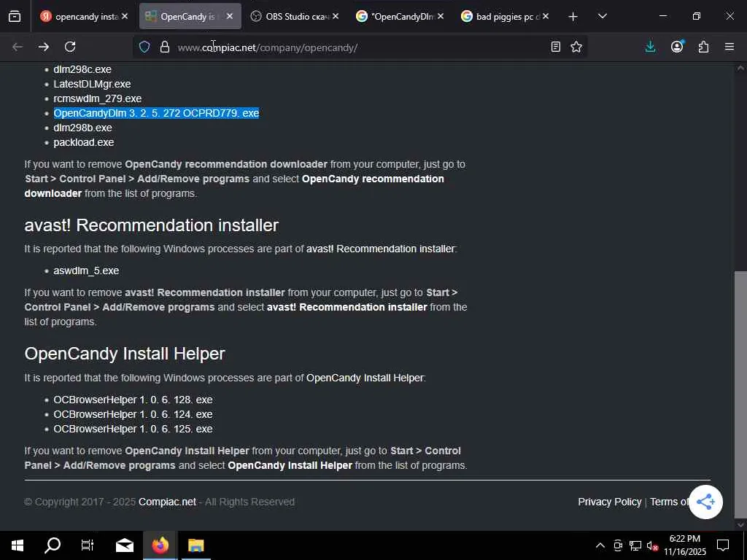The width and height of the screenshot is (747, 560).
Task: Bookmark this page with the star icon
Action: (x=576, y=47)
